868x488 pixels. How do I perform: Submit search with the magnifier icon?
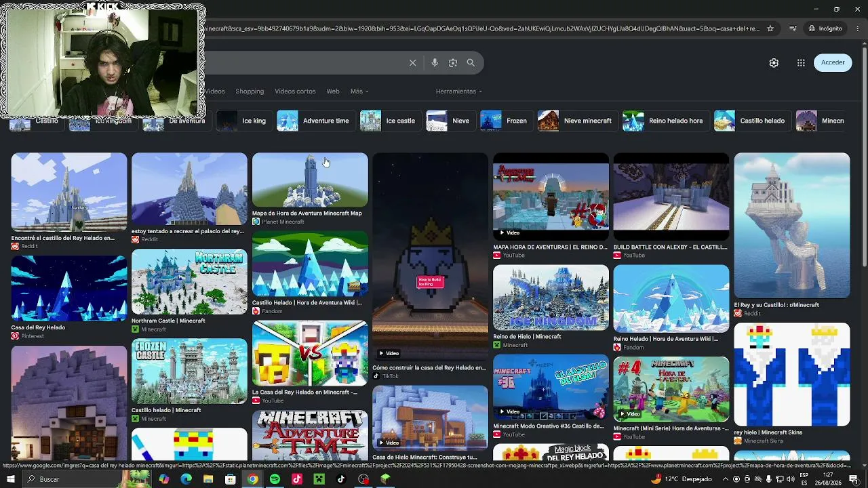(x=471, y=63)
